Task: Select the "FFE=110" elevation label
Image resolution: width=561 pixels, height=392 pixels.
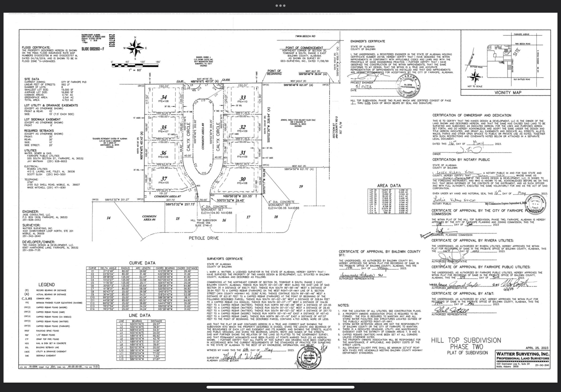Action: [x=242, y=102]
